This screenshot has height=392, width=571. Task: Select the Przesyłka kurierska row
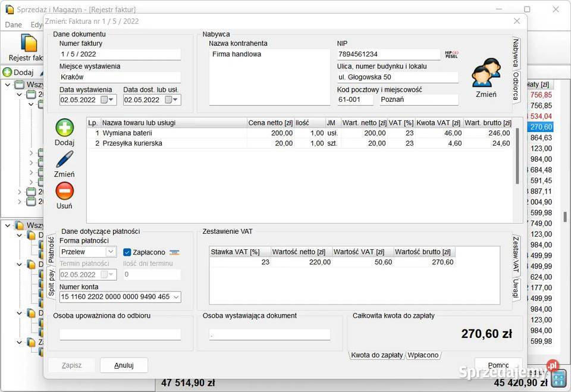click(x=132, y=143)
